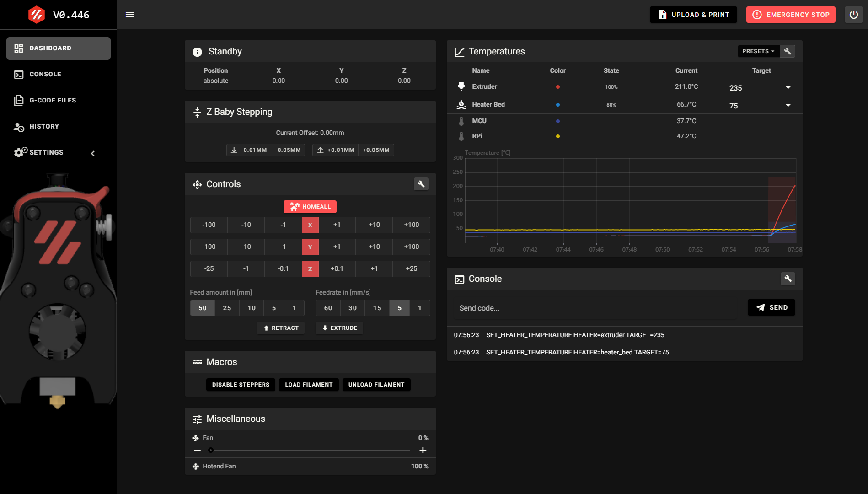Click the fan plus icon

[x=423, y=450]
